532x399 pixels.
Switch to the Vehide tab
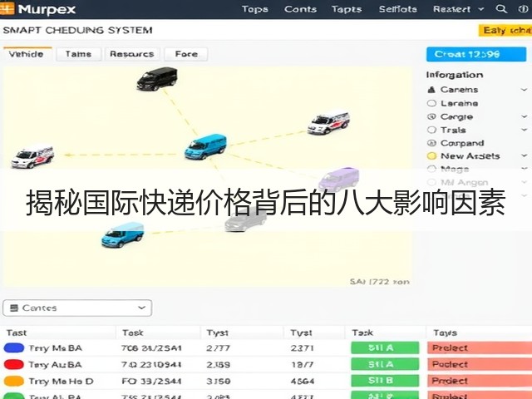click(x=26, y=54)
